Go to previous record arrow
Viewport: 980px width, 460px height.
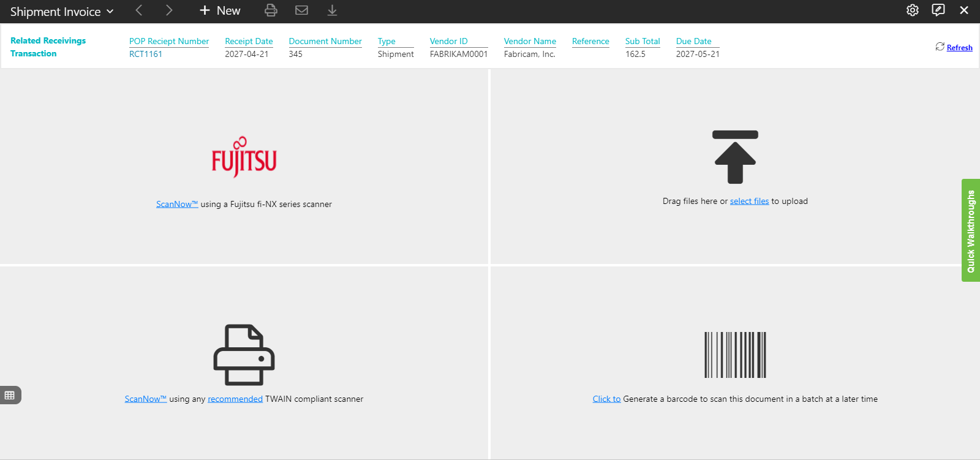pos(139,10)
